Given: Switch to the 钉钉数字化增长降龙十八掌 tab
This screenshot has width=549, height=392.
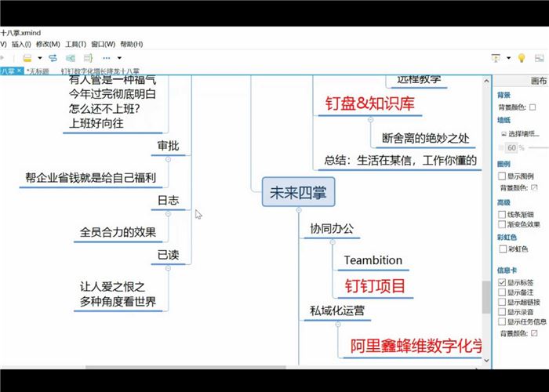Looking at the screenshot, I should point(104,71).
